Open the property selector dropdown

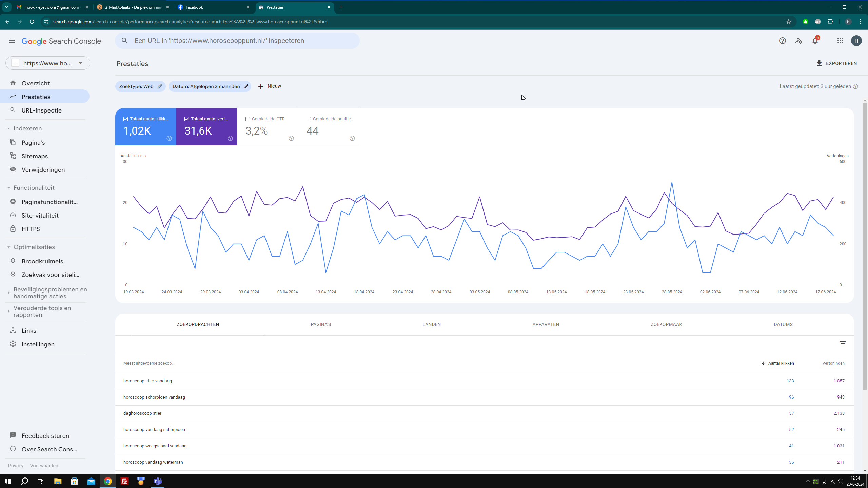click(x=48, y=63)
